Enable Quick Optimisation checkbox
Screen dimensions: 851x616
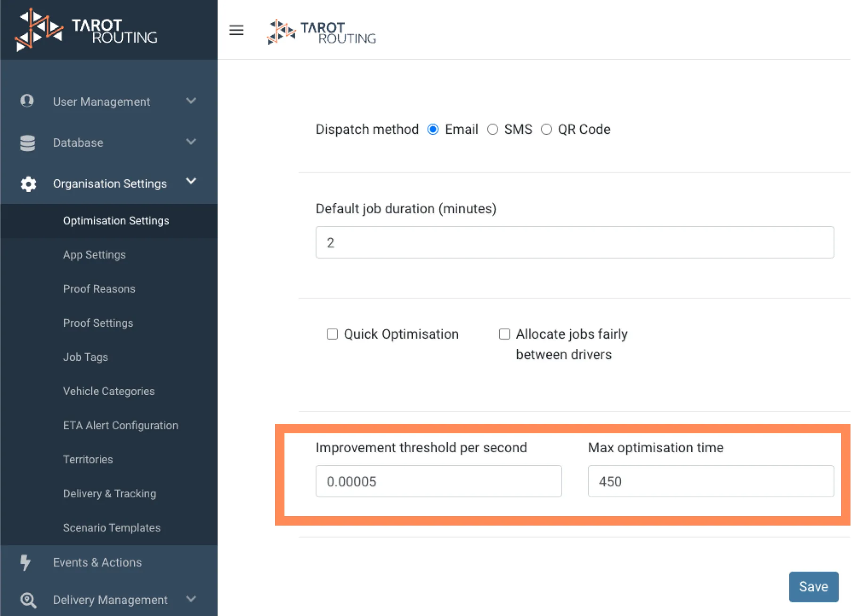[332, 334]
